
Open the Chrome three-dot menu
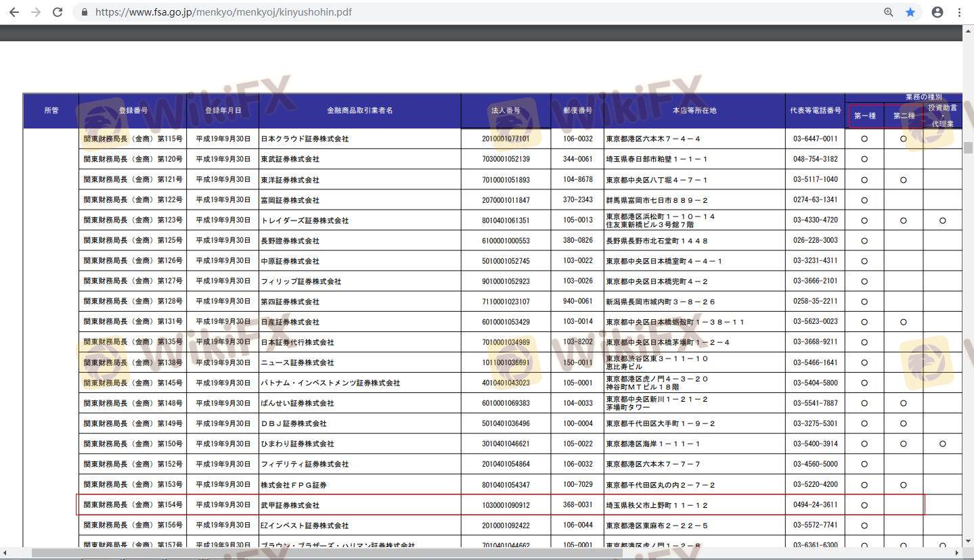[x=959, y=12]
